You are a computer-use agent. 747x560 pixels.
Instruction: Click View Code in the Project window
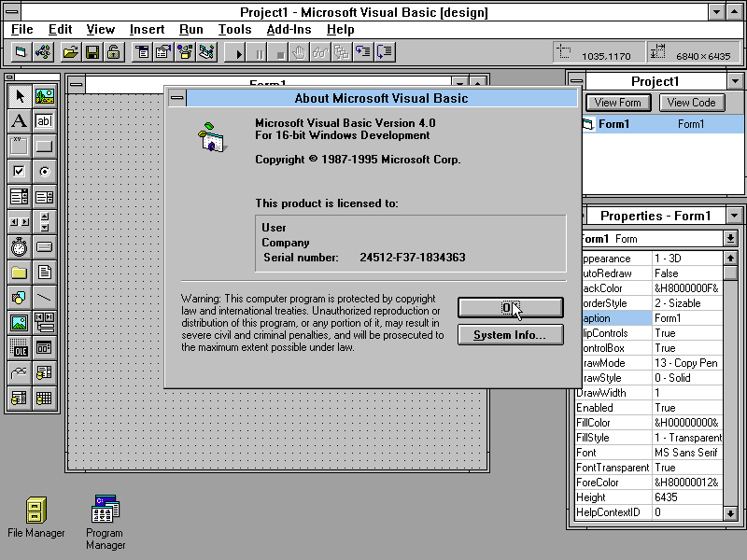tap(691, 102)
